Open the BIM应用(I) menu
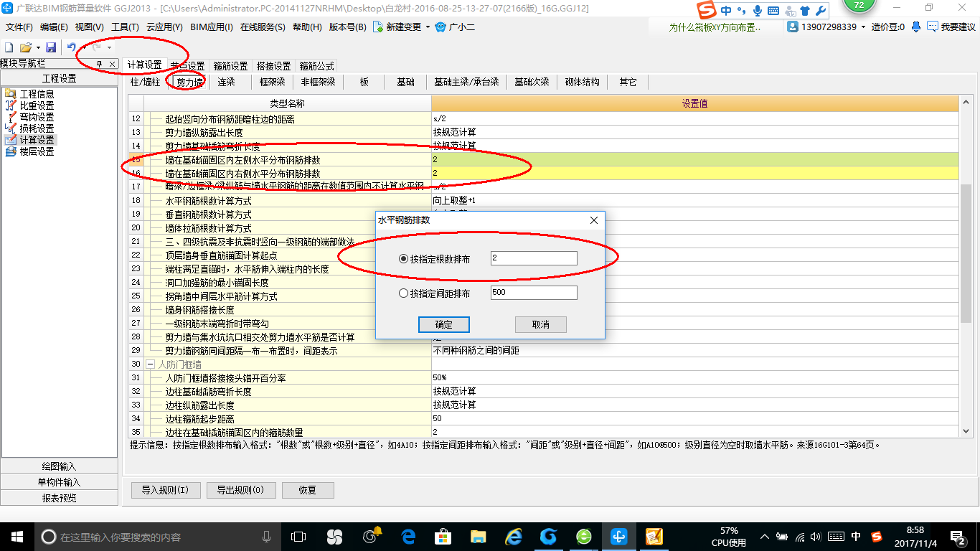Screen dimensions: 980x551 212,27
